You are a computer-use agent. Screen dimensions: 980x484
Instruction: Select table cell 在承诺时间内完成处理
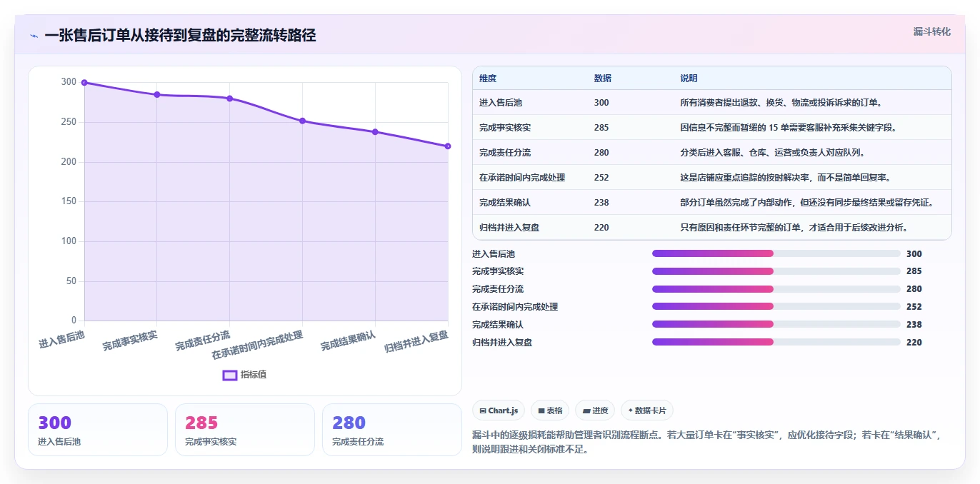tap(522, 178)
